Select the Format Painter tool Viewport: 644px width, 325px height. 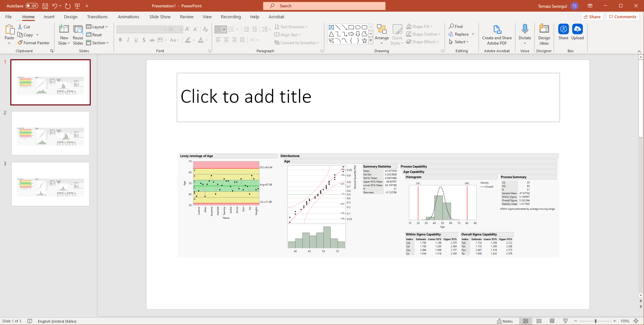pos(34,43)
